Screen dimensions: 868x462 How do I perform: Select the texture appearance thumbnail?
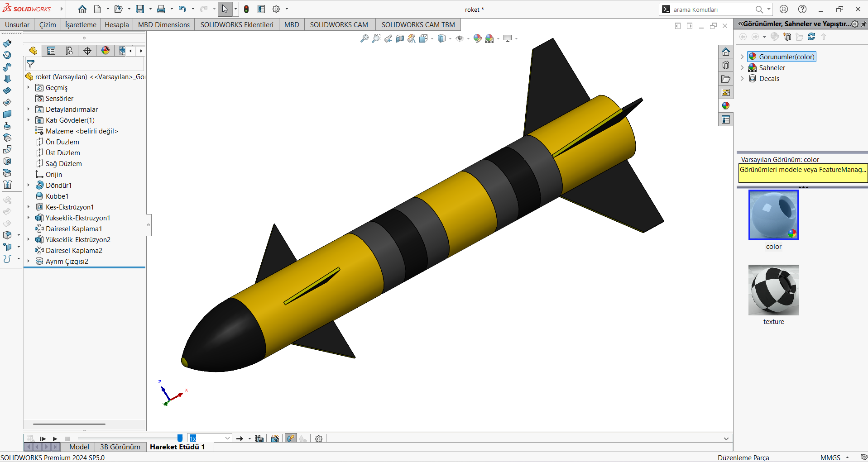773,290
